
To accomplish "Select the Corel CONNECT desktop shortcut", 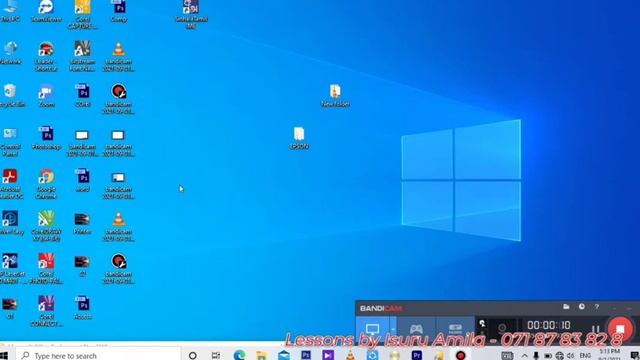I will coord(46,311).
